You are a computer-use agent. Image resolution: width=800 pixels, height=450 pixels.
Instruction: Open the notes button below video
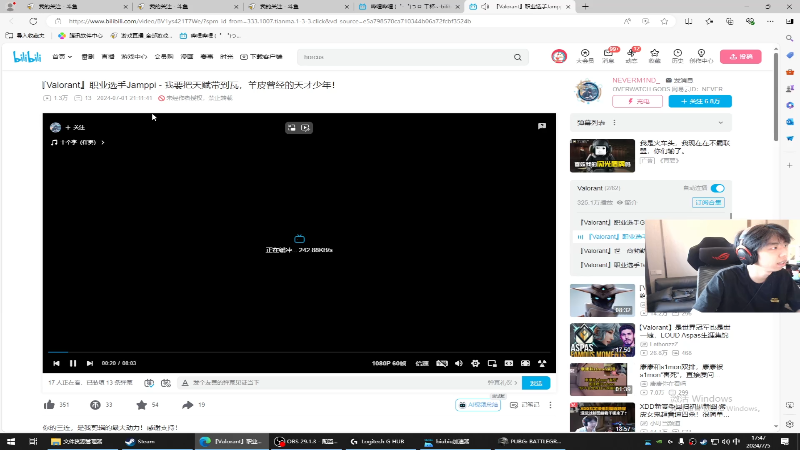[524, 405]
